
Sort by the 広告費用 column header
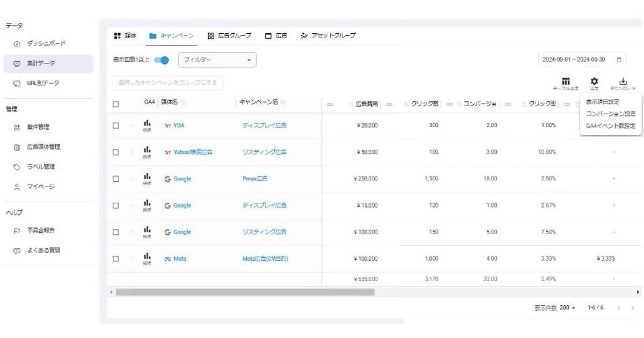(367, 104)
